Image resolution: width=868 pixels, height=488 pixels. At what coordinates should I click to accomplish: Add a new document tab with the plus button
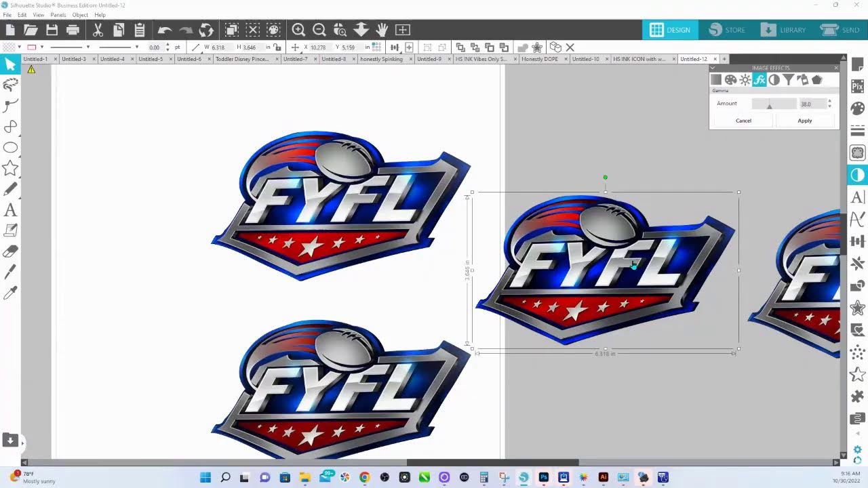[724, 59]
